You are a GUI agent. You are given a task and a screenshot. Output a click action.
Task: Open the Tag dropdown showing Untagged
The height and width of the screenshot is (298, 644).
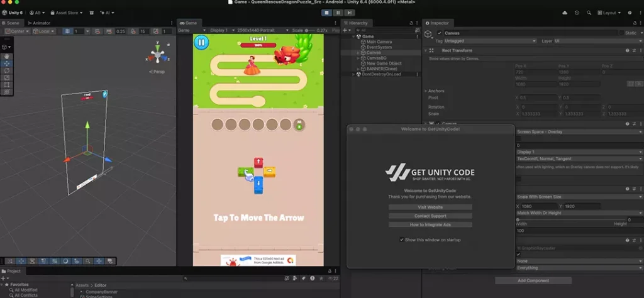click(x=490, y=41)
